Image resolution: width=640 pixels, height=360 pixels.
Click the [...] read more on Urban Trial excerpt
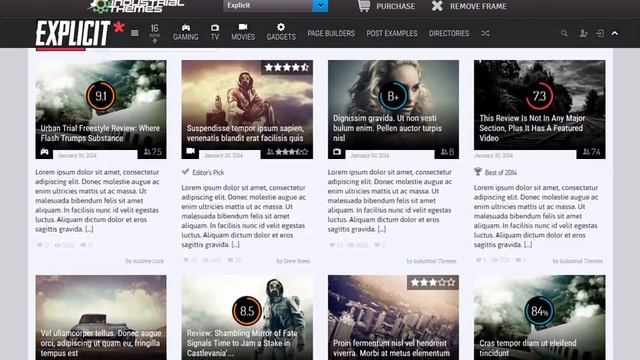coord(89,229)
